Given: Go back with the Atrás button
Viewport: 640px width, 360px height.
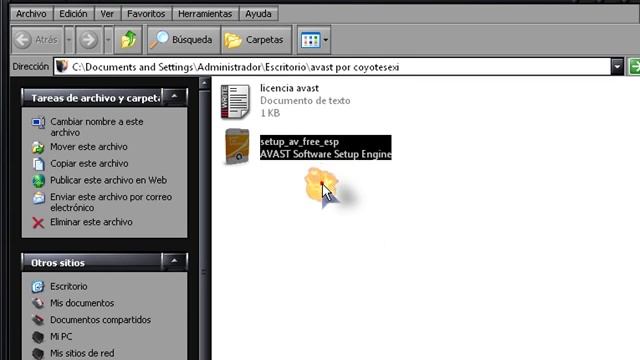Looking at the screenshot, I should (37, 40).
